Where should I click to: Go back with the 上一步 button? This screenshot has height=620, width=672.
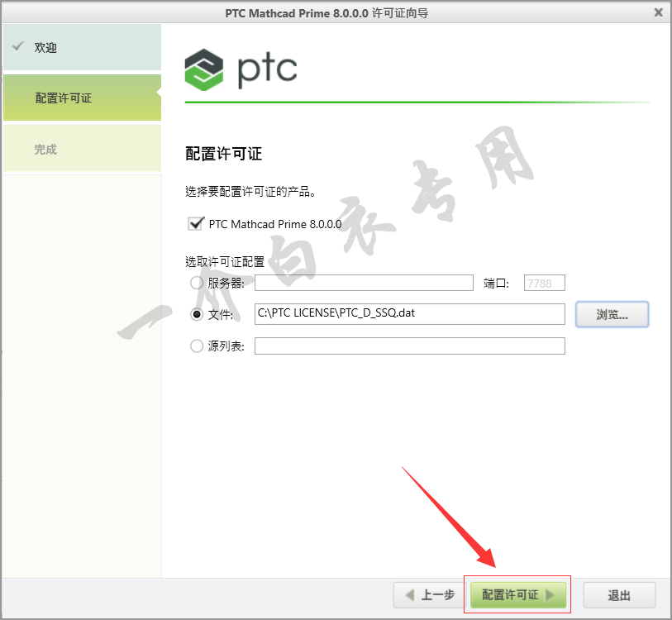click(x=429, y=594)
